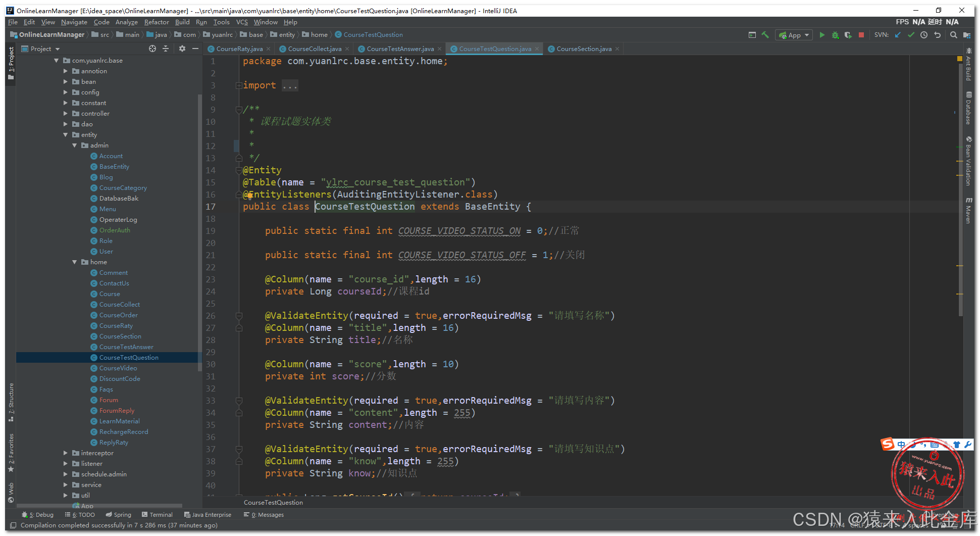The height and width of the screenshot is (536, 980).
Task: Update project from SVN
Action: (898, 35)
